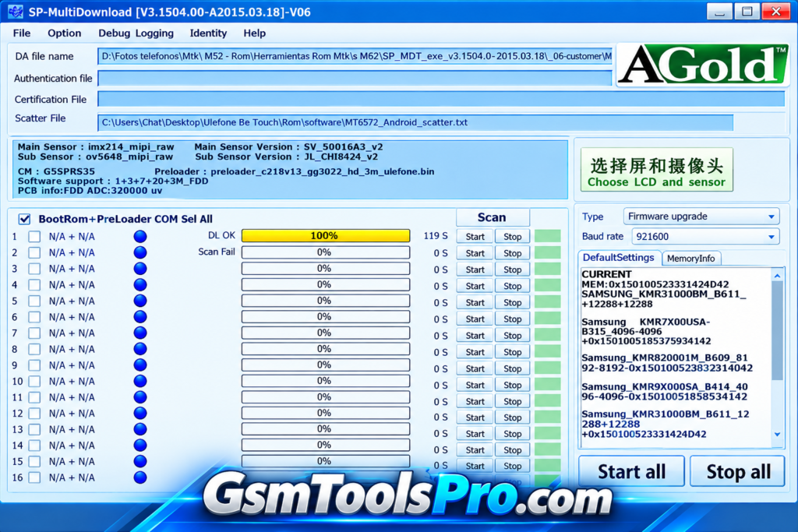The image size is (798, 532).
Task: Click the Certification File field
Action: pyautogui.click(x=441, y=99)
